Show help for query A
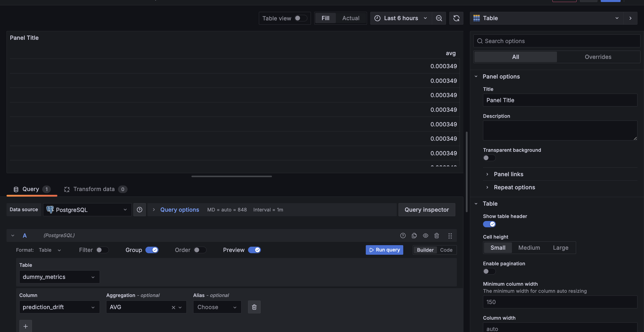The width and height of the screenshot is (644, 332). 403,236
